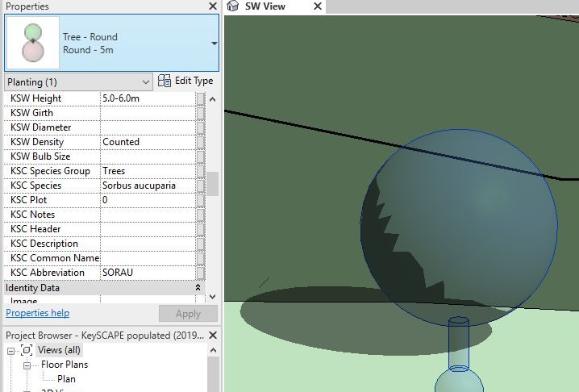579x392 pixels.
Task: Edit the KSW Height value field
Action: pos(148,98)
